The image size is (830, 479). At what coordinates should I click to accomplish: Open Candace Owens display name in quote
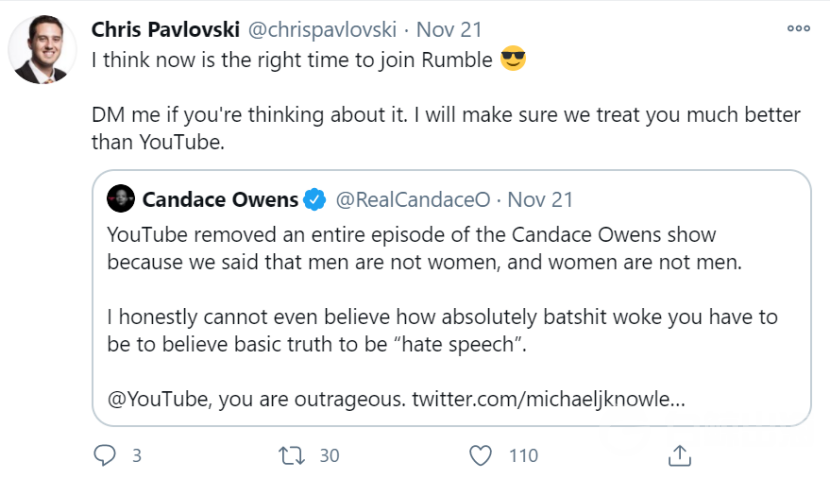pos(220,199)
